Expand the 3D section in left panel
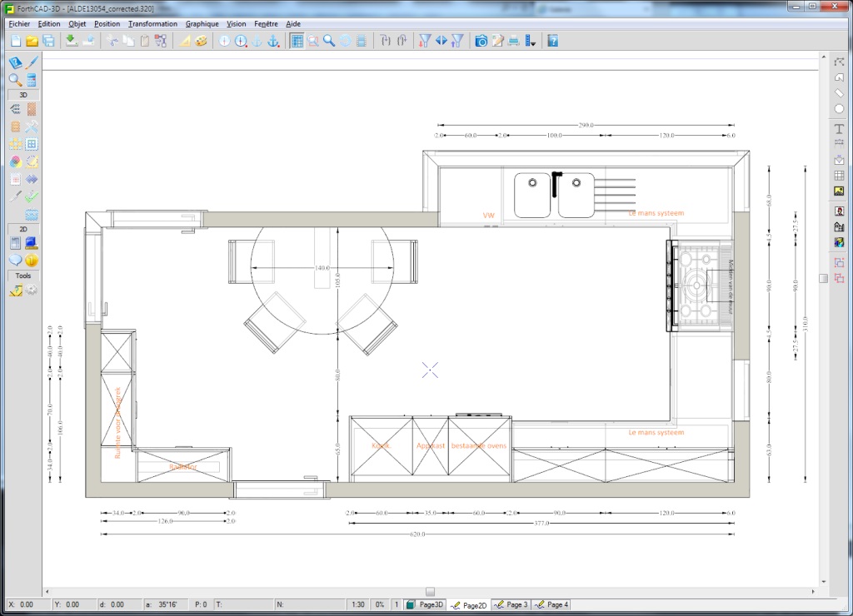The image size is (853, 616). [23, 95]
